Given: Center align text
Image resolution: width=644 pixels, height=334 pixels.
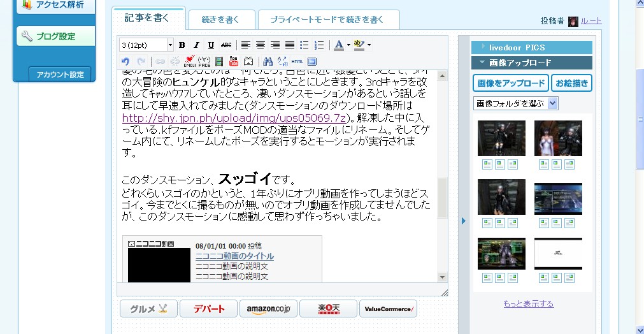Looking at the screenshot, I should (261, 45).
